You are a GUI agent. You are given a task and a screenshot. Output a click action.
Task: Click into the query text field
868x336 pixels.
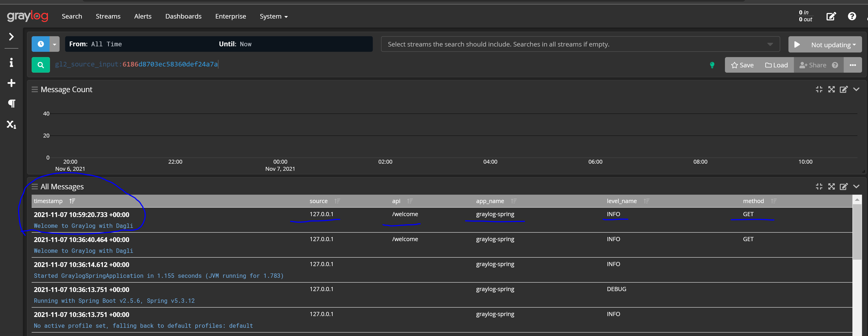coord(377,64)
